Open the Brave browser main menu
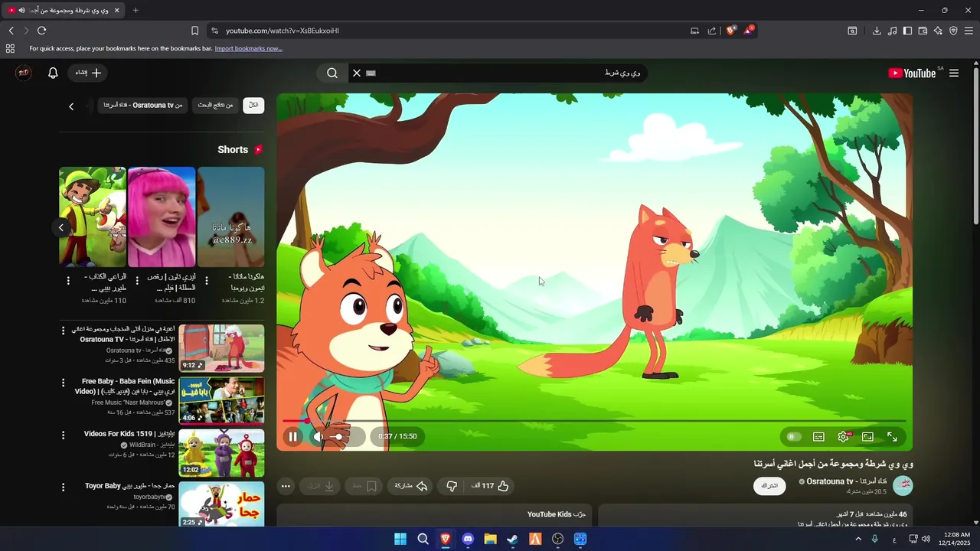Screen dimensions: 980x551 (969, 31)
